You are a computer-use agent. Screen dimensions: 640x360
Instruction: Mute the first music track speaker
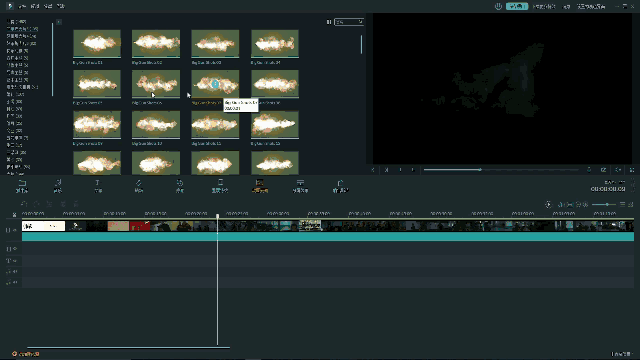[15, 271]
